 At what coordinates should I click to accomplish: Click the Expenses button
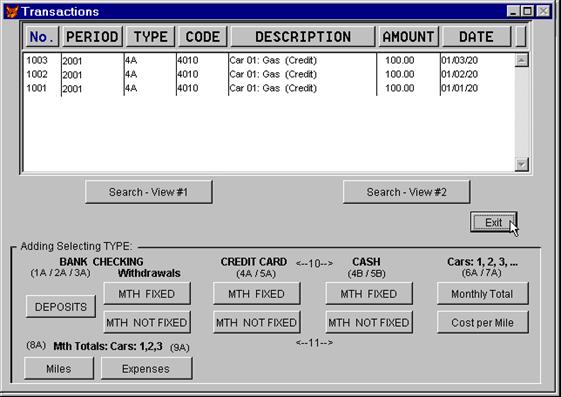point(146,369)
